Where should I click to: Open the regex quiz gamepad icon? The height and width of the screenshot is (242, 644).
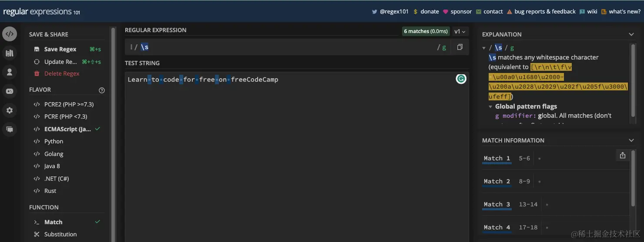coord(10,91)
